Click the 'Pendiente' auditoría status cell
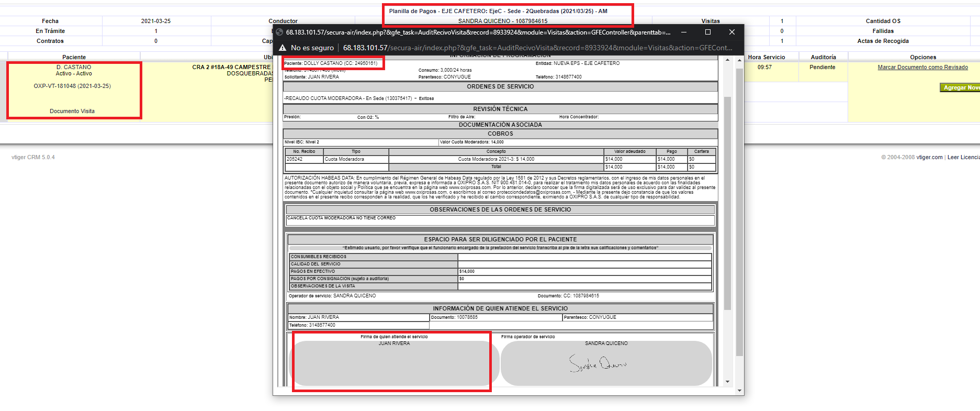Viewport: 980px width, 411px height. (823, 67)
